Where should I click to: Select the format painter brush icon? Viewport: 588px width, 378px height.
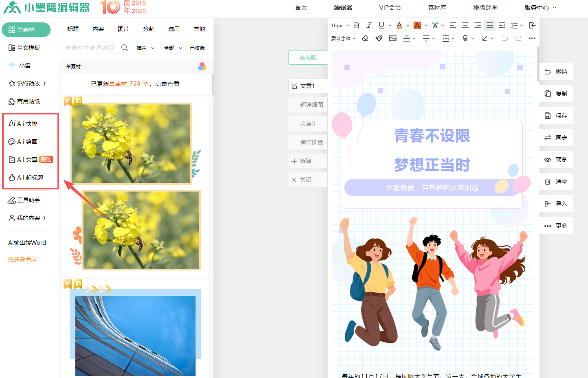pyautogui.click(x=379, y=38)
